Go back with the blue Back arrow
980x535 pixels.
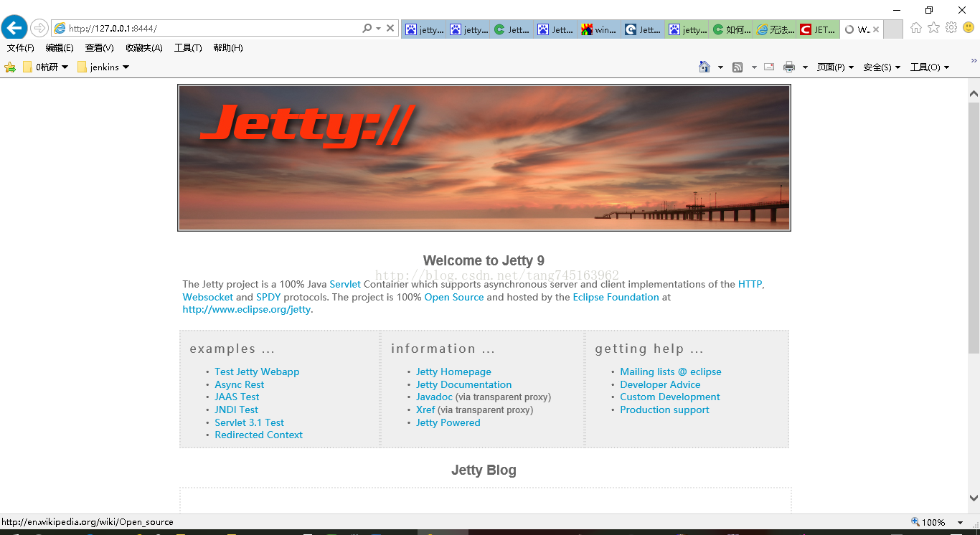14,28
